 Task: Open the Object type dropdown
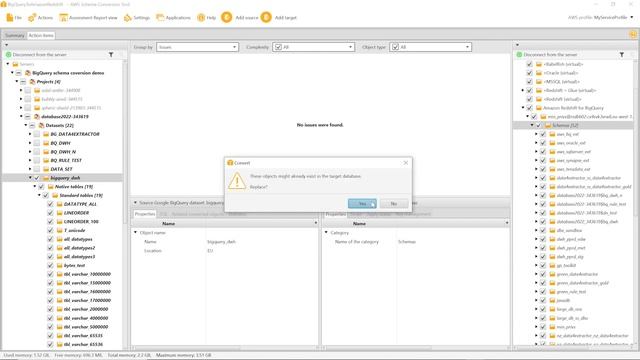430,47
